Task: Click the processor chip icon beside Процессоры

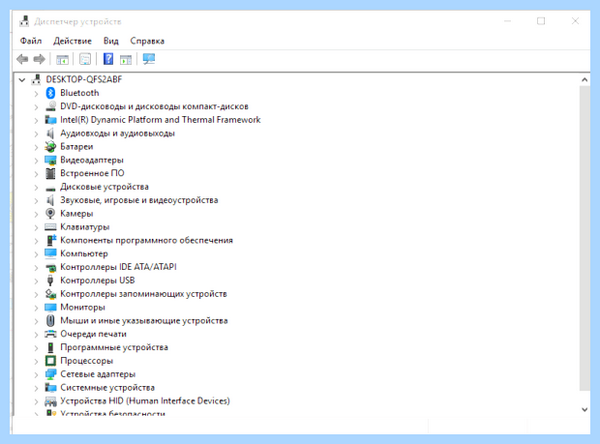Action: pos(50,361)
